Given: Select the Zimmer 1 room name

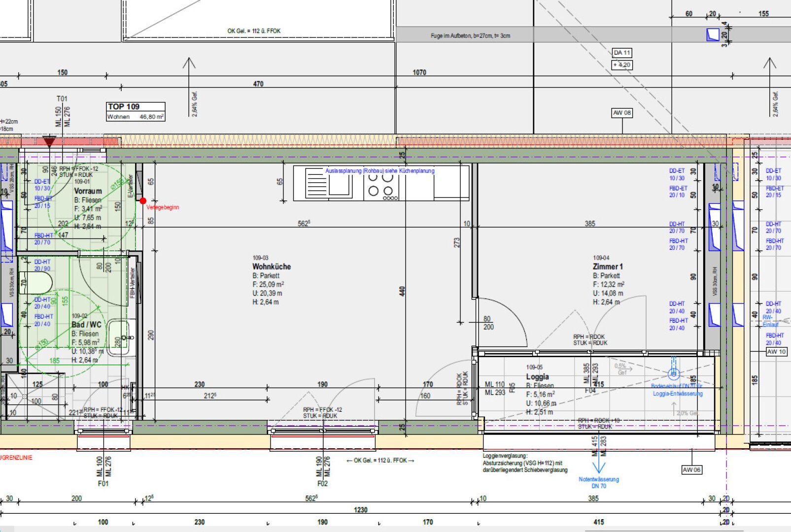Looking at the screenshot, I should click(x=608, y=266).
